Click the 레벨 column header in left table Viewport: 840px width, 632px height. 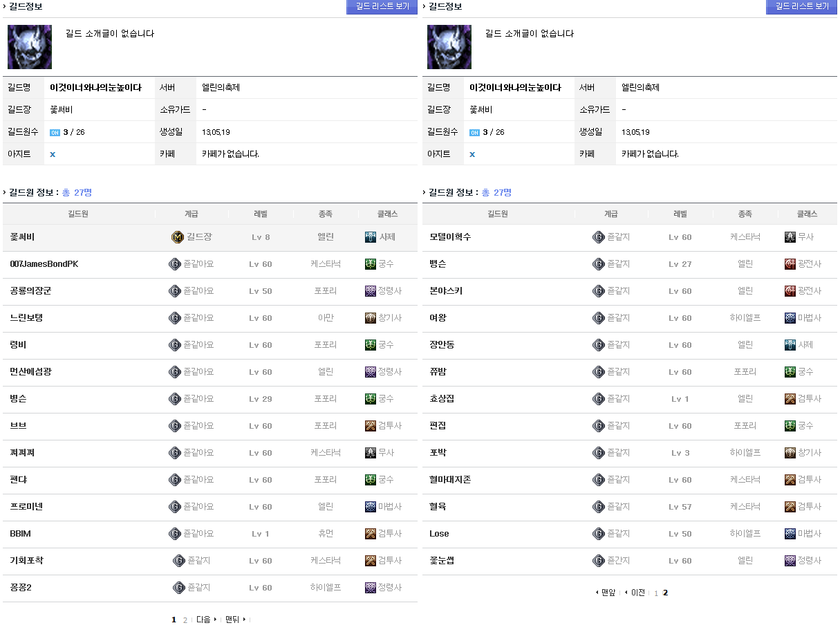261,214
